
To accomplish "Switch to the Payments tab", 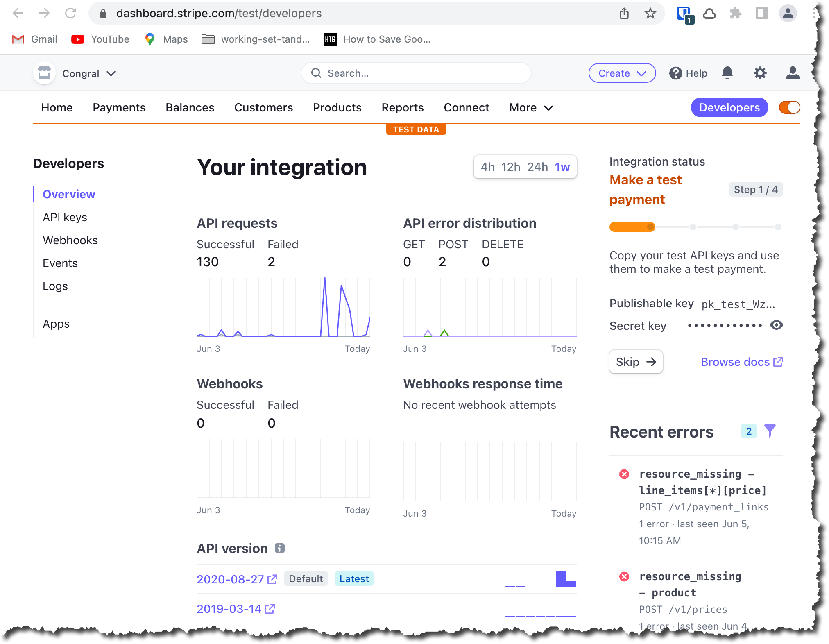I will pyautogui.click(x=119, y=107).
